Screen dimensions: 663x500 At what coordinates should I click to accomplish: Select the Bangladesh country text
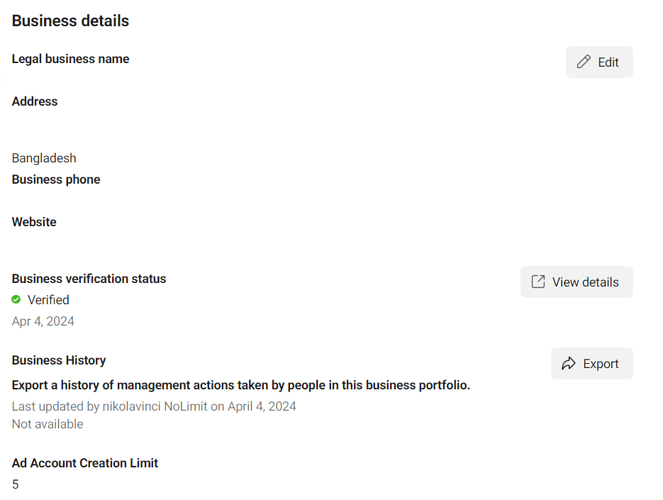(44, 158)
